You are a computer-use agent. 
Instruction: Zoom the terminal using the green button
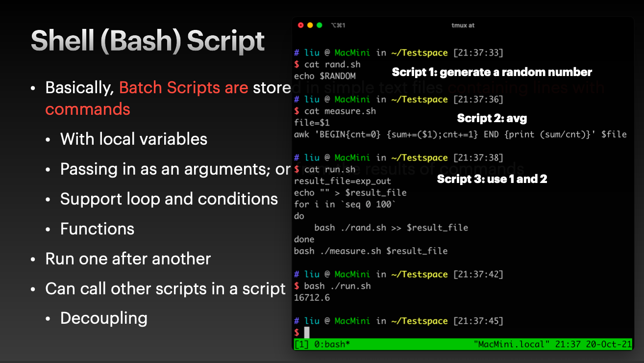[319, 25]
